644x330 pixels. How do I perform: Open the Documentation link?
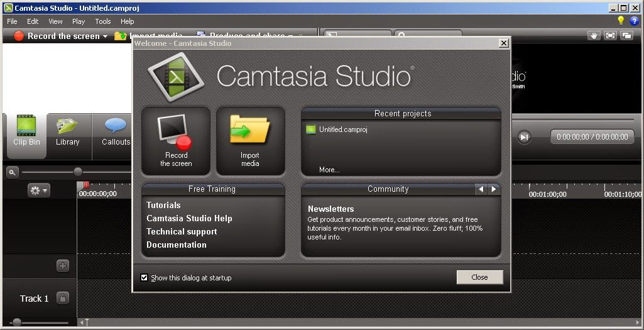tap(176, 245)
